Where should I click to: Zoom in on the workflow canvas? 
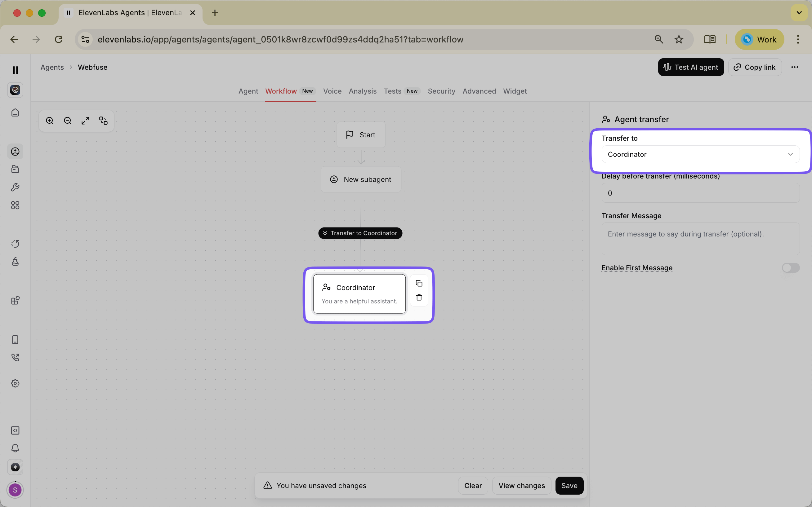(x=50, y=120)
